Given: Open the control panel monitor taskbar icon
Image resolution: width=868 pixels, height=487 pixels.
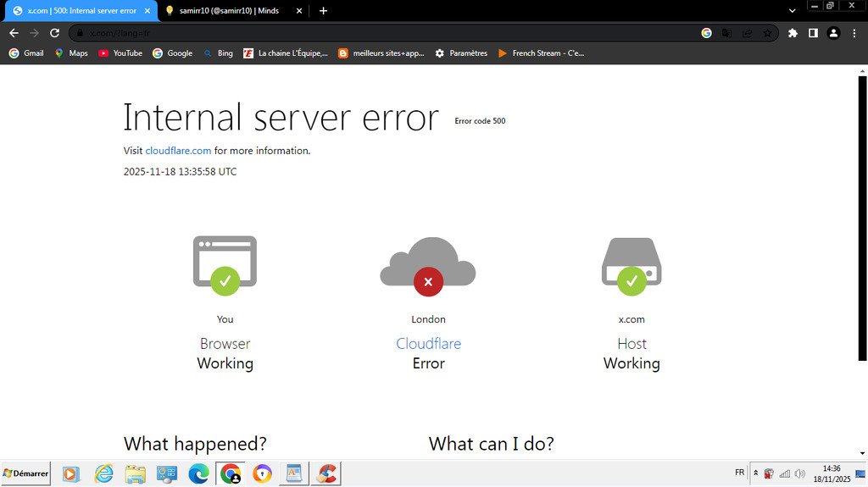Looking at the screenshot, I should (x=167, y=473).
